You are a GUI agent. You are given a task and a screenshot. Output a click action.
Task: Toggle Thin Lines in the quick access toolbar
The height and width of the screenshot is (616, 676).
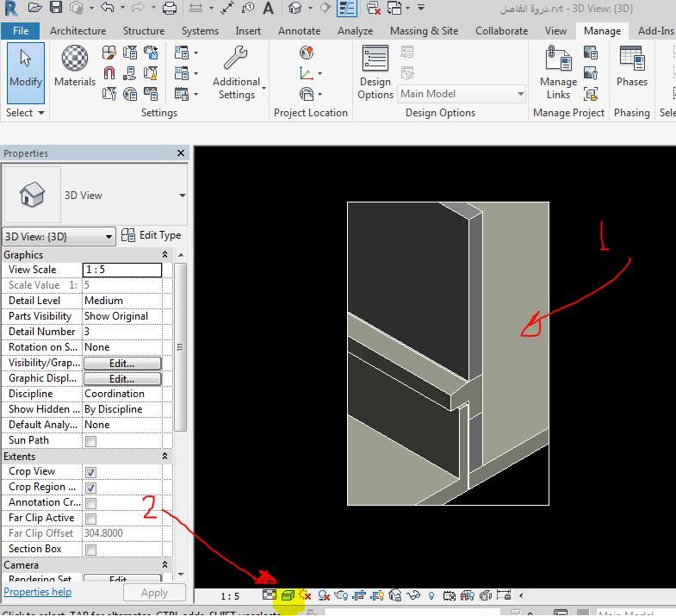[348, 8]
